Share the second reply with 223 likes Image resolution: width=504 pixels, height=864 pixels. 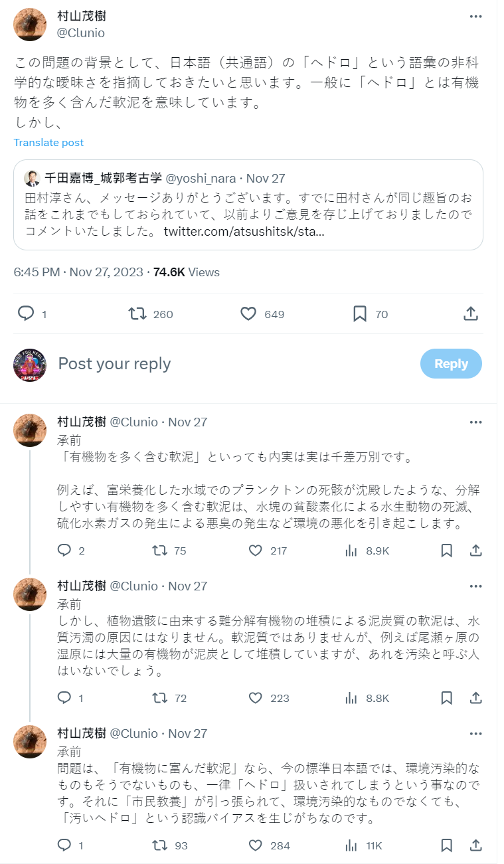point(476,698)
